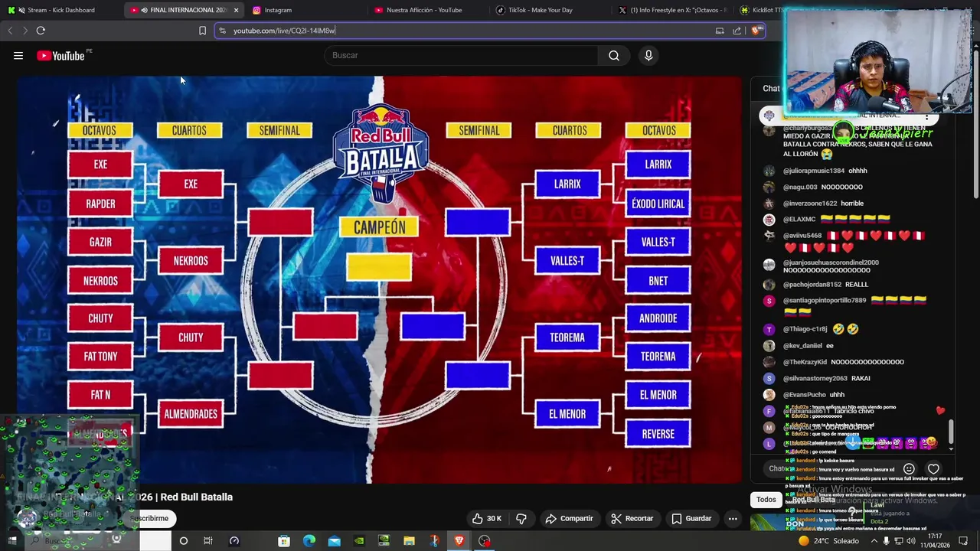Screen dimensions: 980x551
Task: Click chat user @TheKrazyKid
Action: click(805, 362)
